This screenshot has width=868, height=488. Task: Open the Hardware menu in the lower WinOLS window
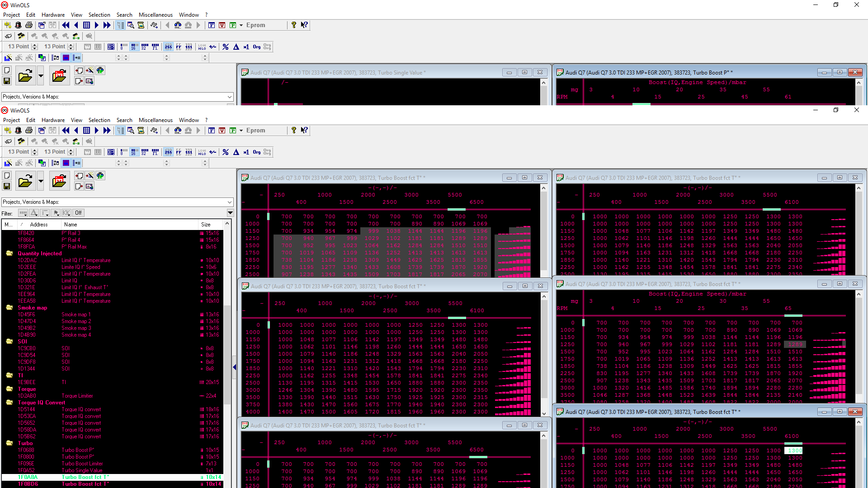coord(53,120)
